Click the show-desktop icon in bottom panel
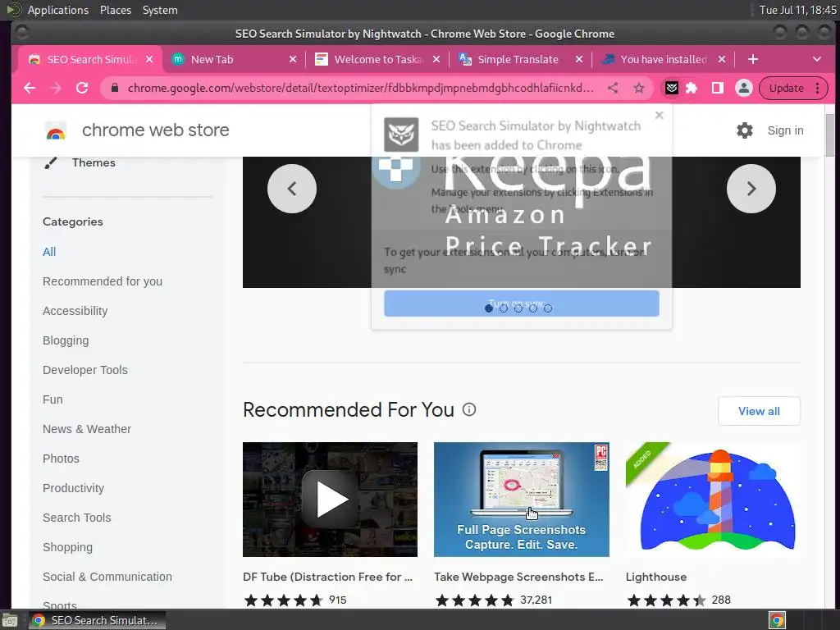The height and width of the screenshot is (630, 840). point(10,620)
